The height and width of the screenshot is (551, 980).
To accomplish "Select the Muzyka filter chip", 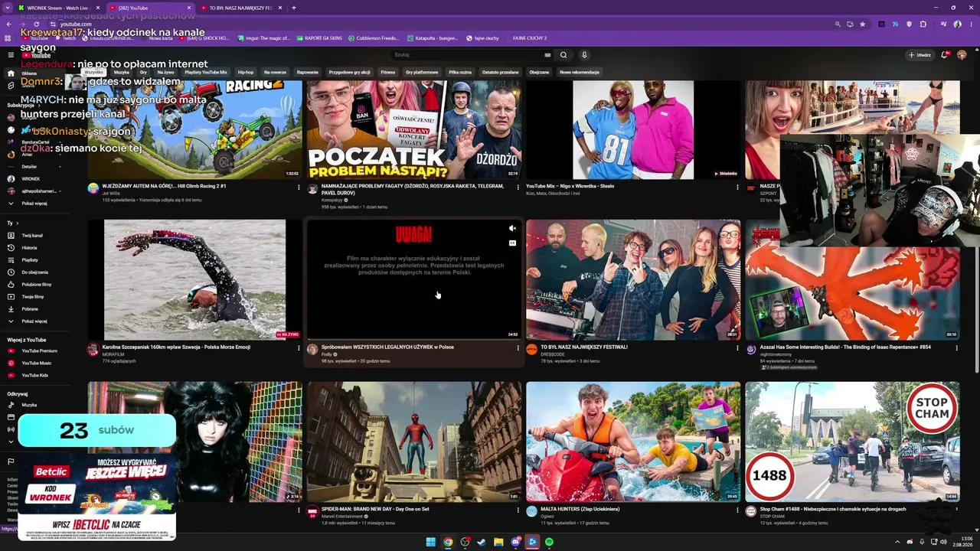I will [x=121, y=72].
